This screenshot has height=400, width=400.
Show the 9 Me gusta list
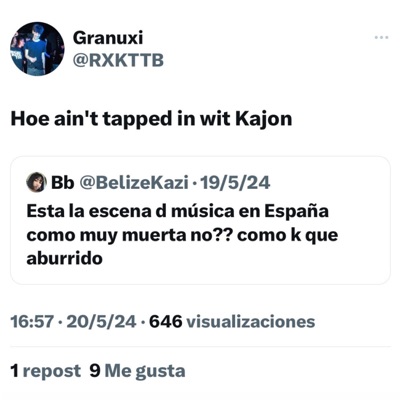137,371
